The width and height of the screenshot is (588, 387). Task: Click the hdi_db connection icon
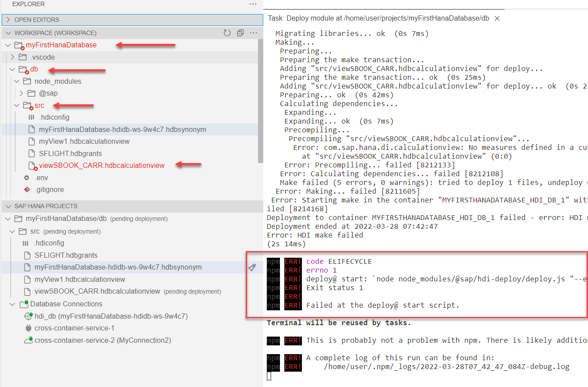point(28,316)
